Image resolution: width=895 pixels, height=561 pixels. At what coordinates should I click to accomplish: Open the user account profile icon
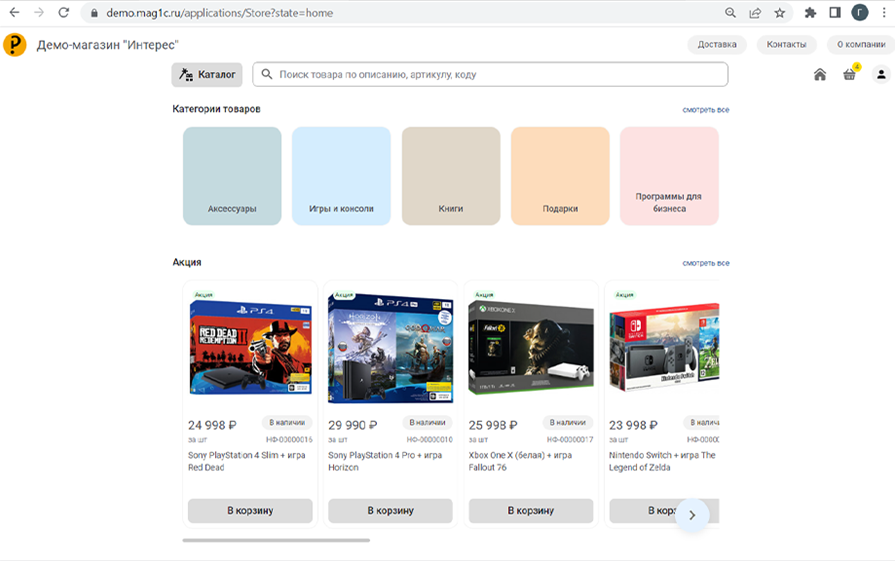pos(881,74)
